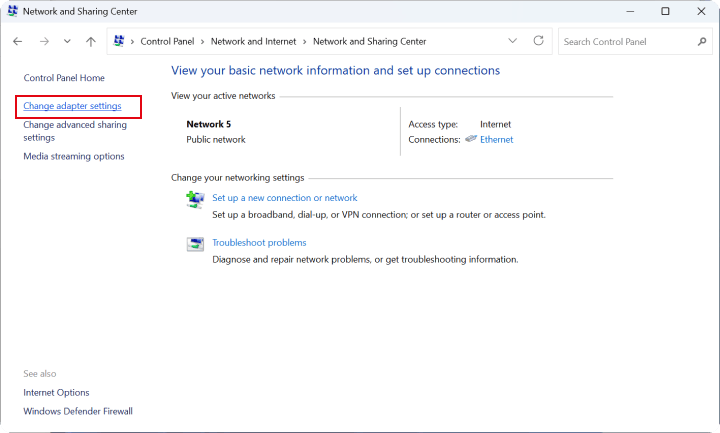Open Troubleshoot problems
Image resolution: width=720 pixels, height=433 pixels.
[259, 242]
